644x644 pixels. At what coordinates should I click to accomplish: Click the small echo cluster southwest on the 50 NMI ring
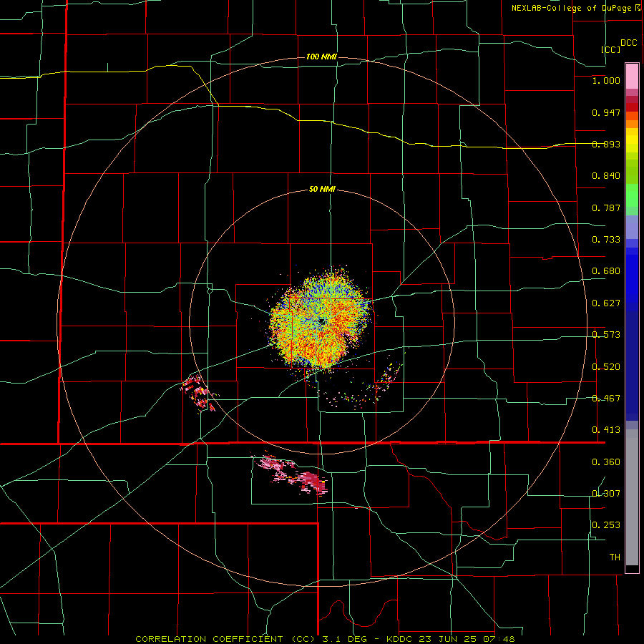tap(198, 392)
